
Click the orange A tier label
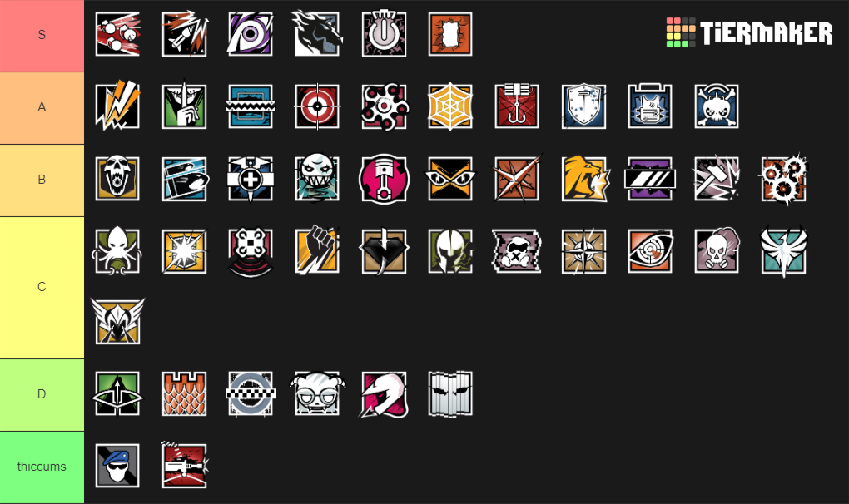42,107
